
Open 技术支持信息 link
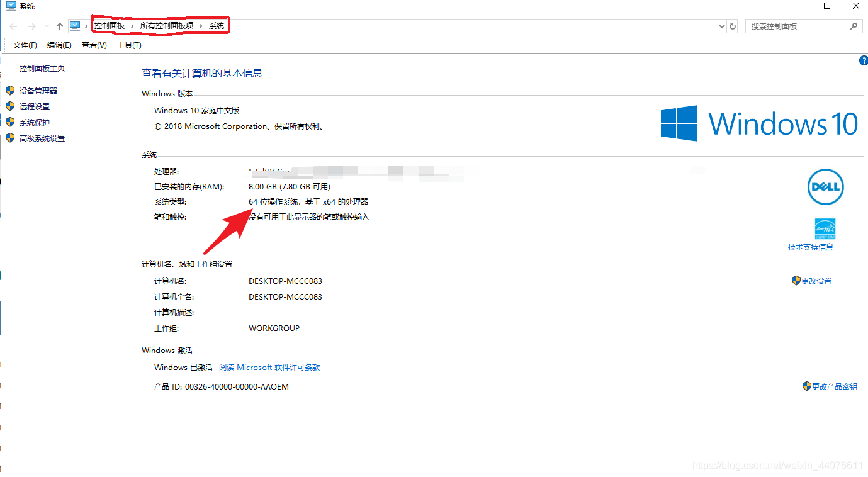[x=811, y=247]
